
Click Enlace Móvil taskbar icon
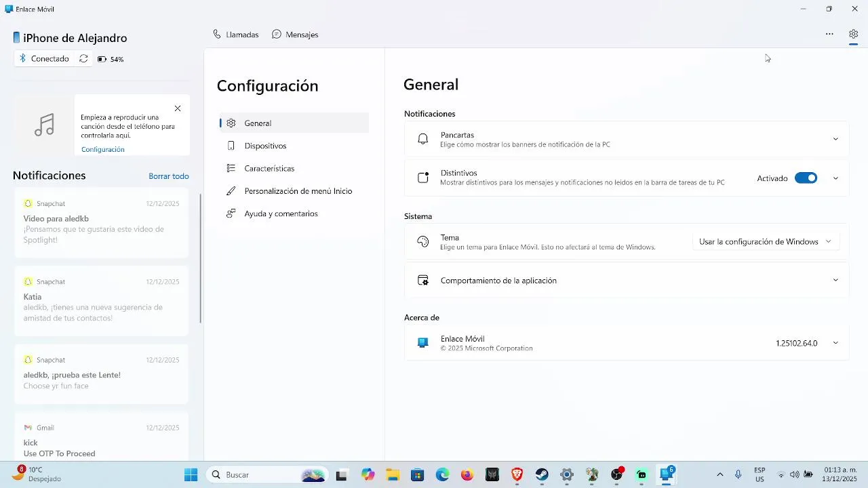click(x=667, y=475)
